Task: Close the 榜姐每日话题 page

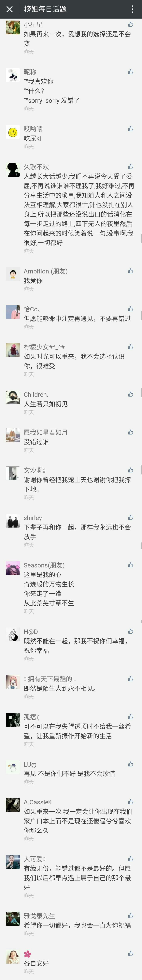Action: coord(9,9)
